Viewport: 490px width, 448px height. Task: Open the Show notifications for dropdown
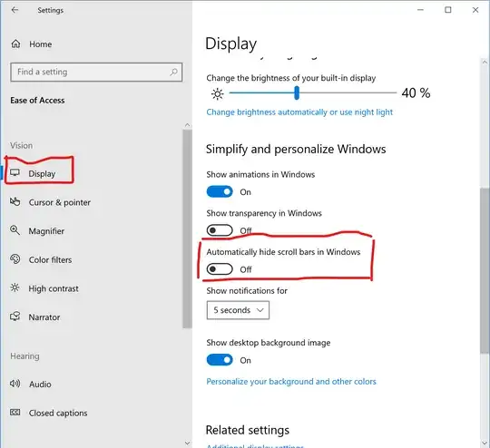pyautogui.click(x=238, y=310)
